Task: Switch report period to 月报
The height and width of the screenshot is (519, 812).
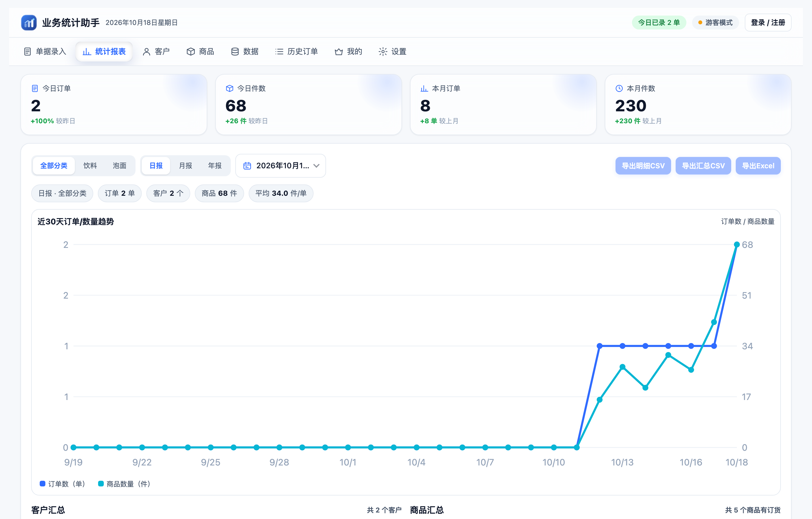Action: tap(185, 166)
